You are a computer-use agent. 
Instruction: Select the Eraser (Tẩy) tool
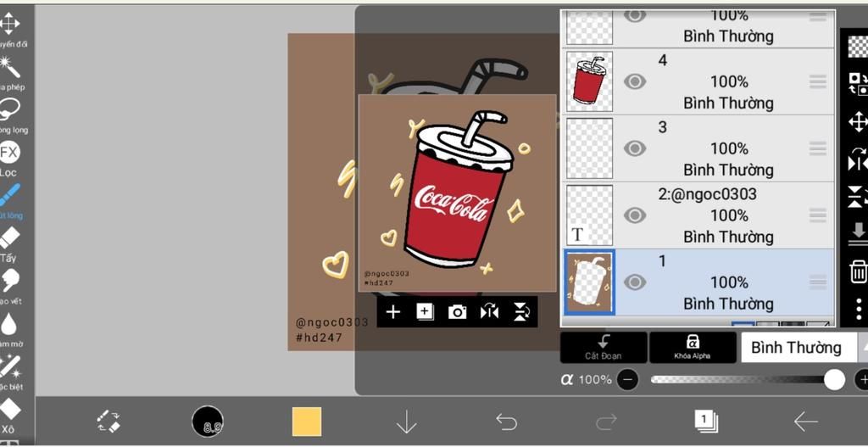(9, 238)
